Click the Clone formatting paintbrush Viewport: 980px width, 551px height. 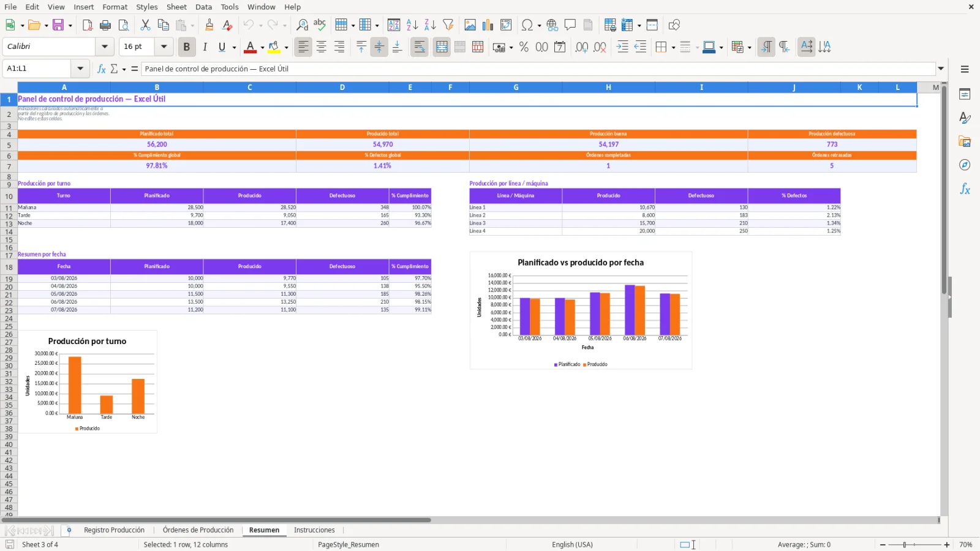(x=209, y=25)
